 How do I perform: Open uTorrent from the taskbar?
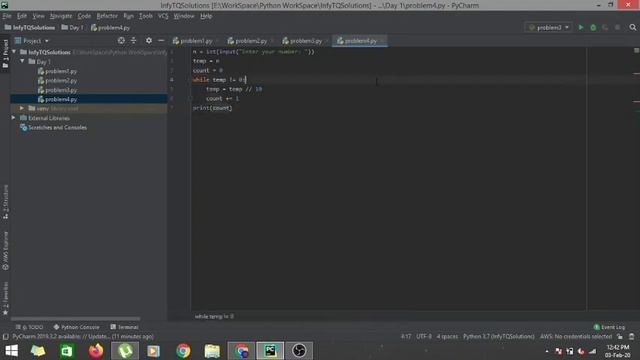click(125, 351)
